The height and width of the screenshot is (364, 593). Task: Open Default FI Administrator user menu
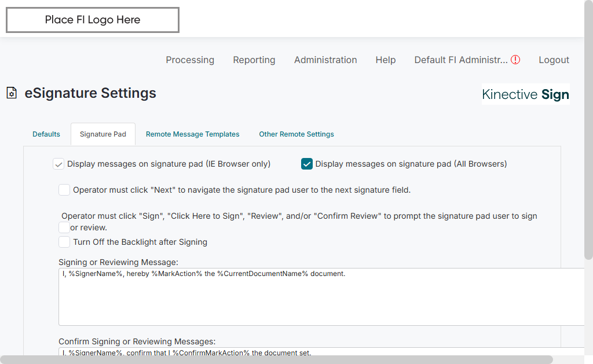pos(460,60)
